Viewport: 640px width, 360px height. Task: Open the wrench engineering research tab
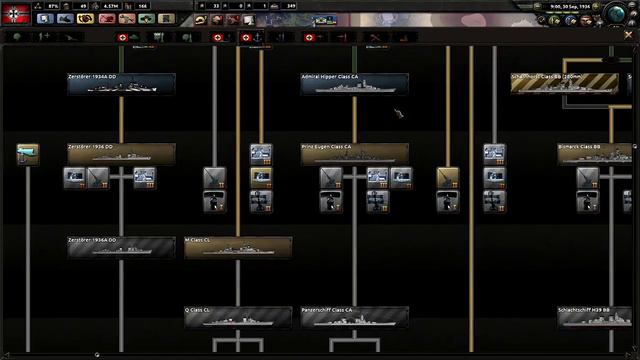click(375, 38)
